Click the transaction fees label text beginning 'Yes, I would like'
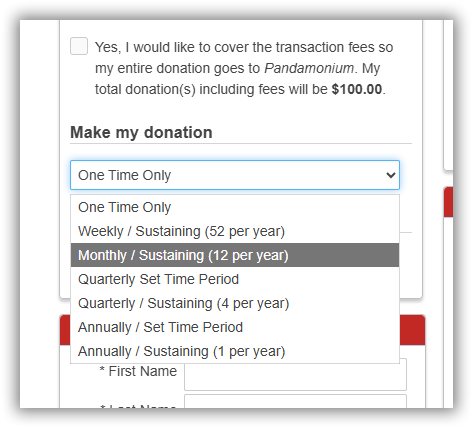 coord(244,68)
